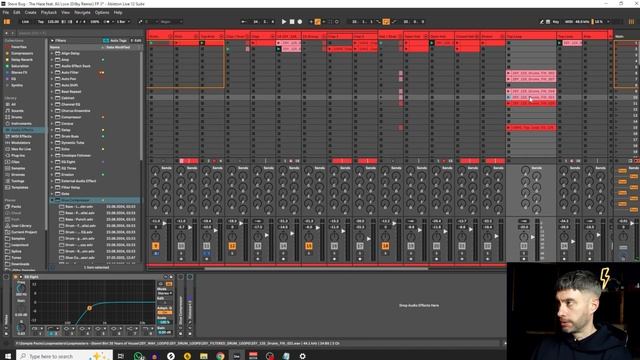The width and height of the screenshot is (640, 360).
Task: Open Windows Start menu
Action: coord(8,356)
